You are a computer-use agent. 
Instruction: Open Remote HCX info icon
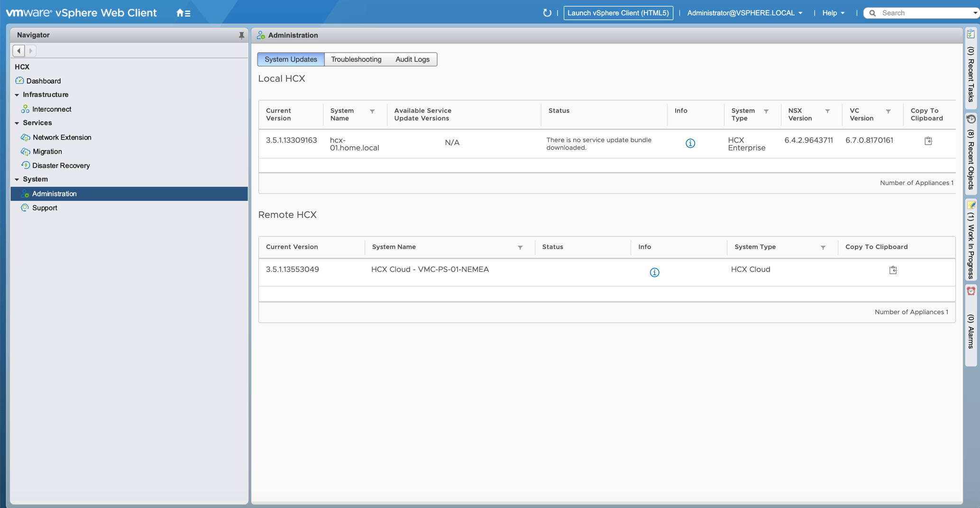(x=654, y=272)
